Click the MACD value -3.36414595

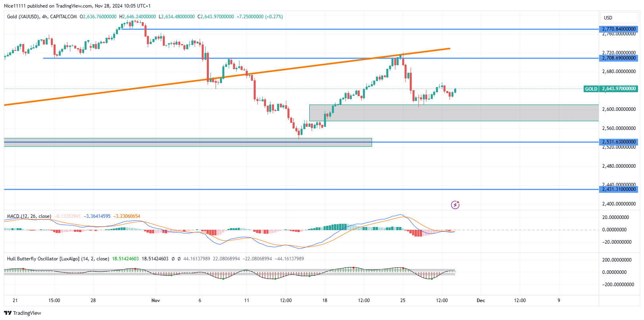pos(97,216)
